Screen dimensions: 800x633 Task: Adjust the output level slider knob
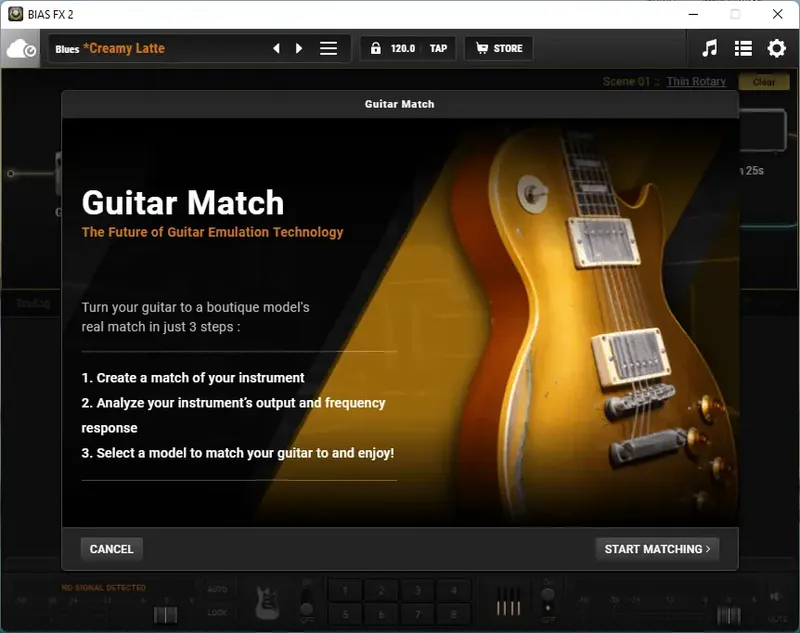pyautogui.click(x=729, y=616)
